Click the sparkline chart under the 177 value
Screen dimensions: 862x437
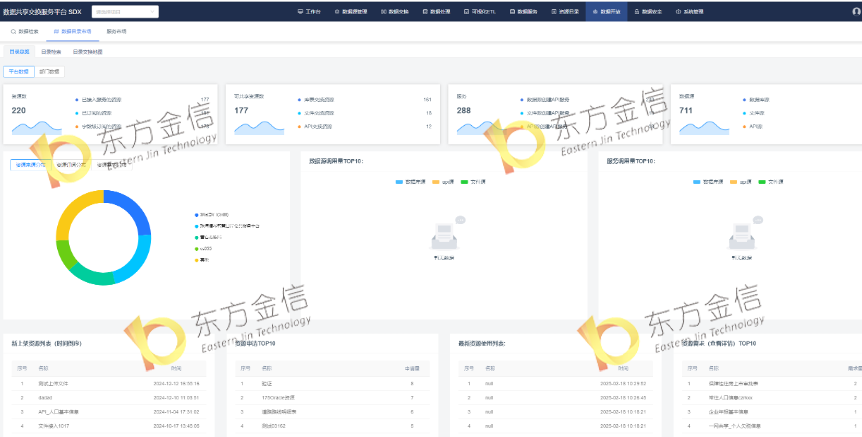(x=259, y=128)
